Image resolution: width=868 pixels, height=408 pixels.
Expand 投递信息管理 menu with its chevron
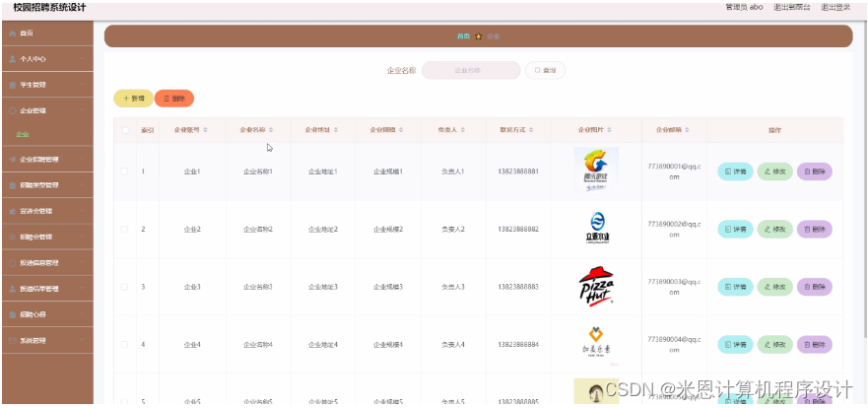[x=82, y=263]
